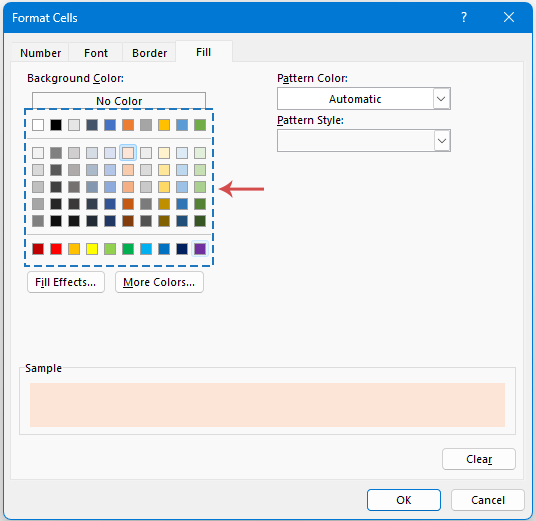
Task: Click the No Color button
Action: (x=119, y=101)
